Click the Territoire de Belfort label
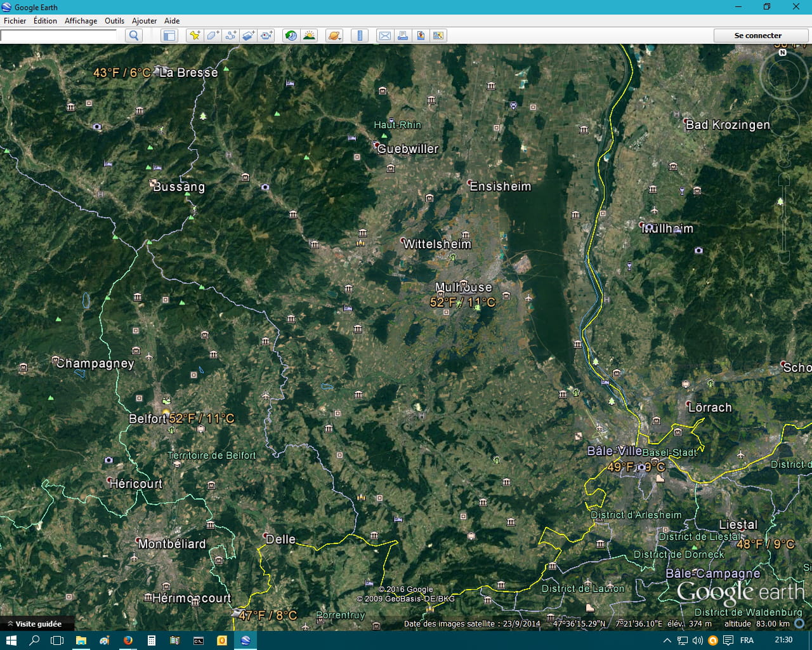The image size is (812, 650). 212,455
